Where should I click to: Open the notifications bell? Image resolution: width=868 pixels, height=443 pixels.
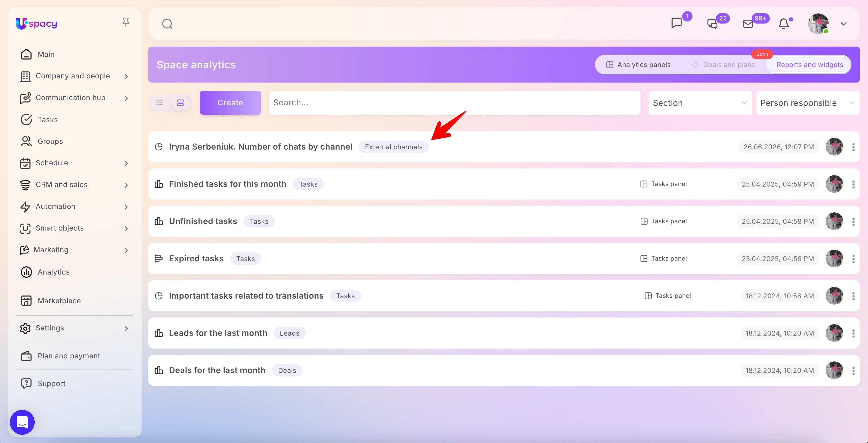(783, 24)
